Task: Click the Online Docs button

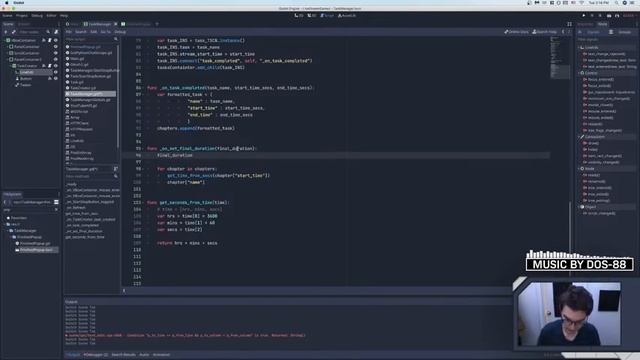Action: click(516, 32)
